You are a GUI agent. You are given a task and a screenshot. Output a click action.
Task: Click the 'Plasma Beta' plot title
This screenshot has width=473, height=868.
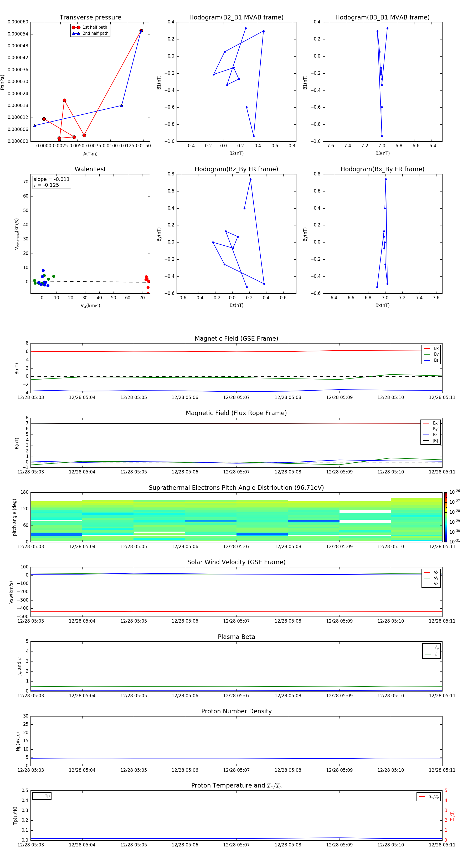(x=236, y=637)
